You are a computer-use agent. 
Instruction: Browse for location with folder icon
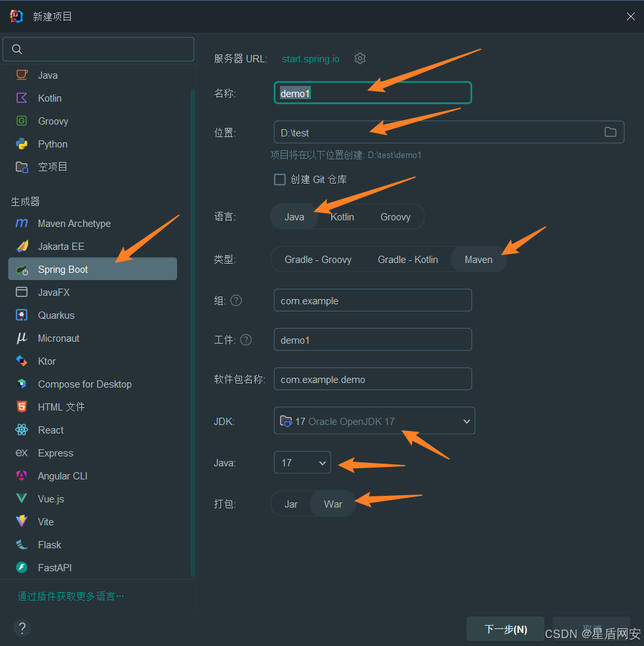(x=610, y=132)
